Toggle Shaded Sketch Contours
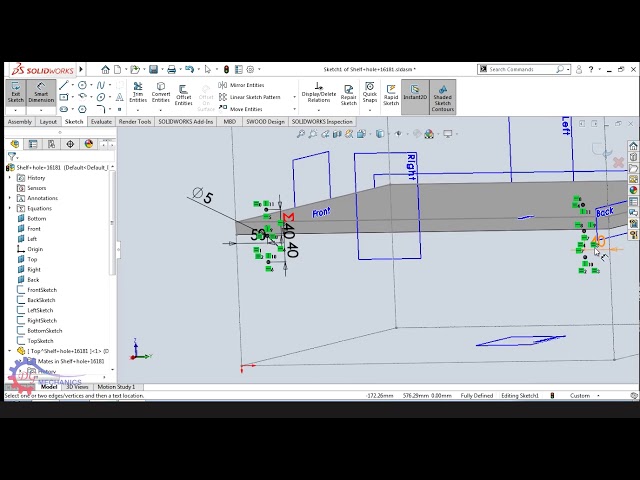Screen dimensions: 640x480 pos(443,97)
